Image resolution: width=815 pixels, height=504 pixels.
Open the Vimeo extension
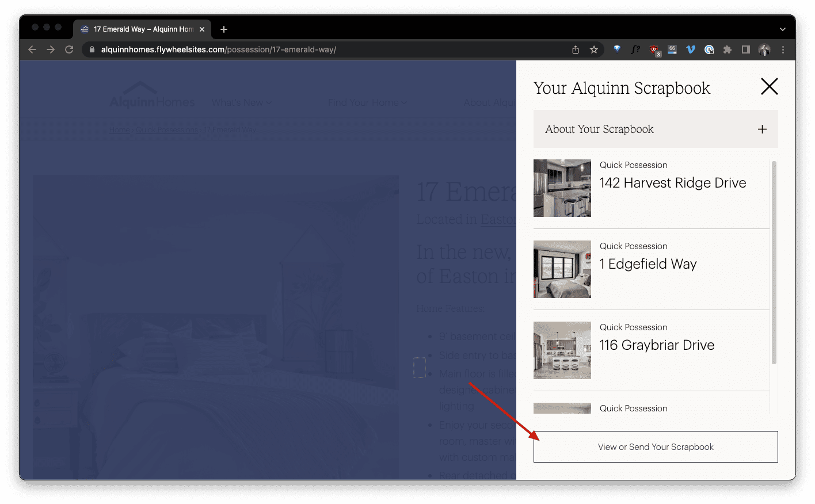(x=691, y=50)
